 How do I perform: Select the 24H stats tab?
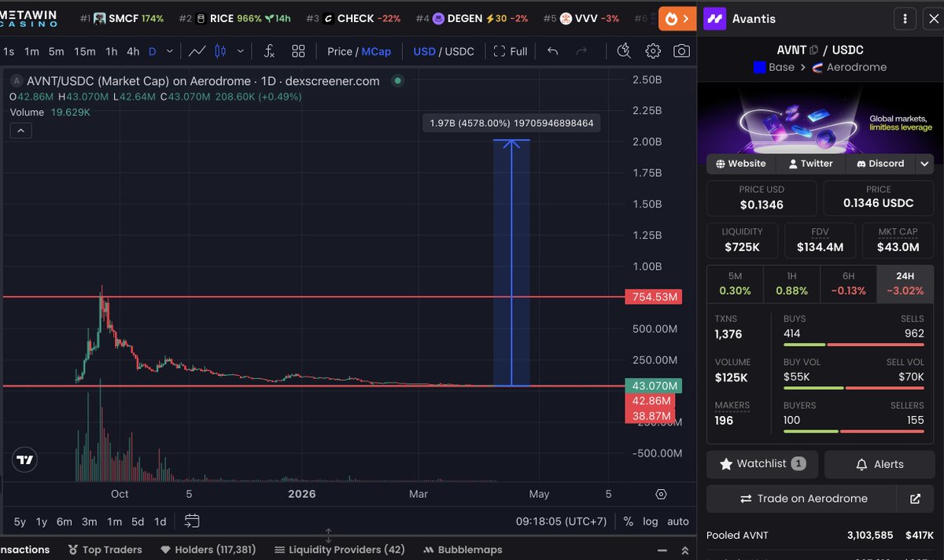[x=905, y=284]
